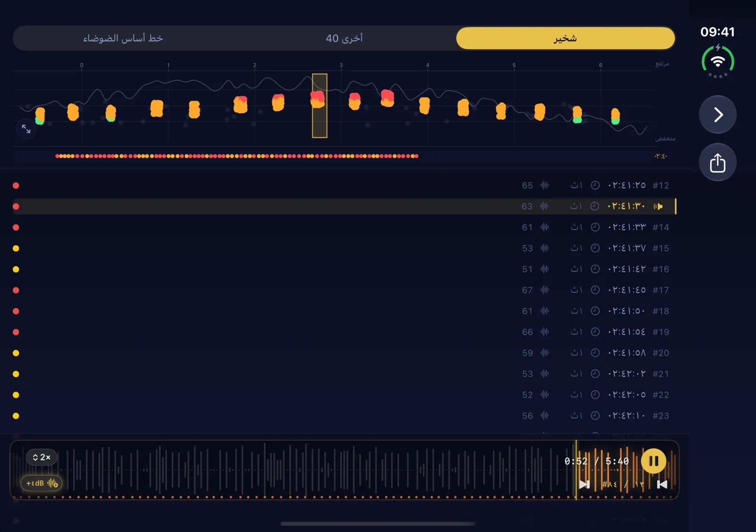Play snore entry #23
Viewport: 756px width, 532px height.
344,416
